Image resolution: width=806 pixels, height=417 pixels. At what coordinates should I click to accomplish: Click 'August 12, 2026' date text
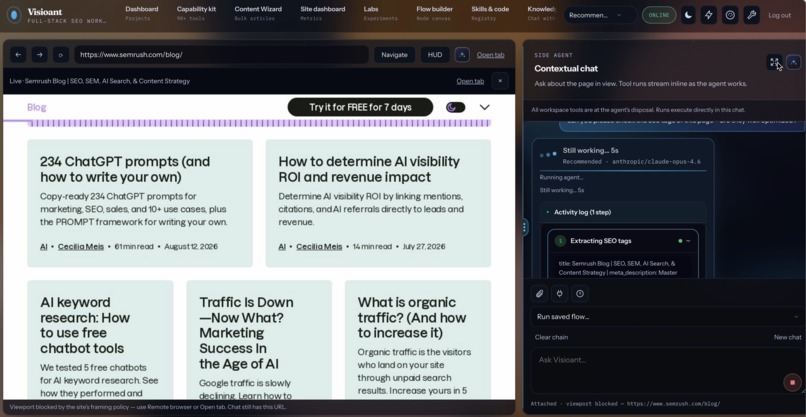click(191, 246)
